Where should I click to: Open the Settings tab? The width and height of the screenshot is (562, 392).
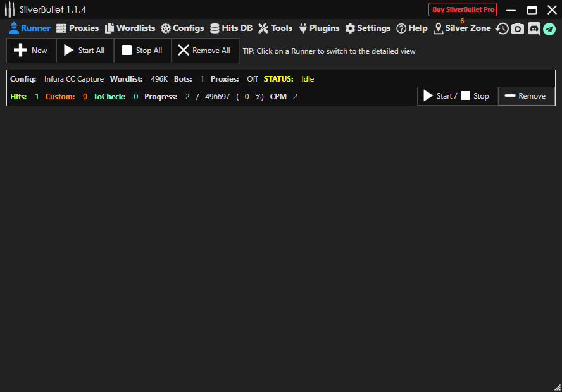(x=368, y=28)
